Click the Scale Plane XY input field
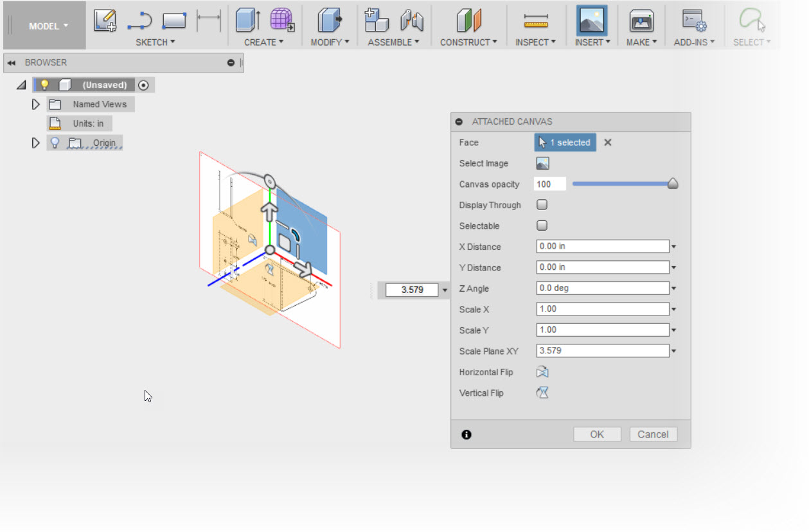Image resolution: width=809 pixels, height=532 pixels. click(x=601, y=350)
